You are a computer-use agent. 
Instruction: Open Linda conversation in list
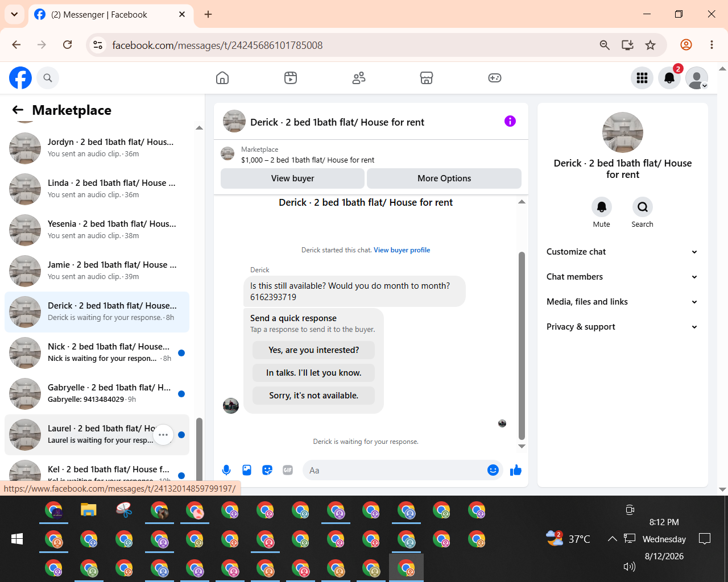pos(97,189)
